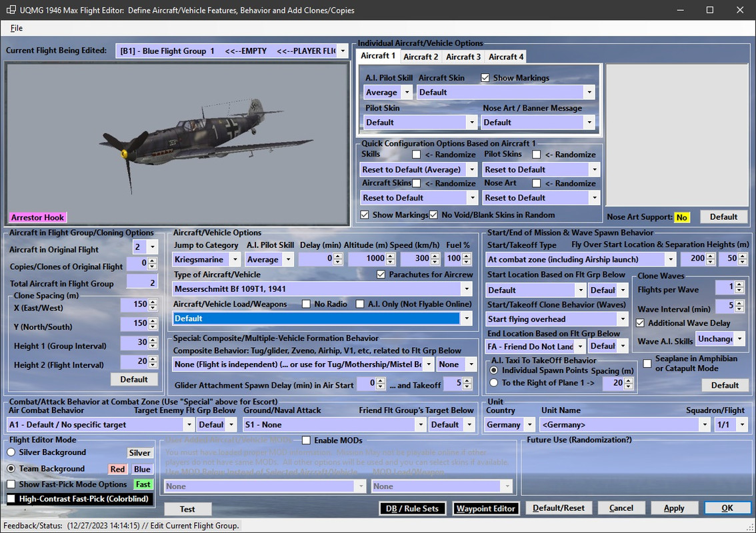This screenshot has height=533, width=756.
Task: Click Default button under Clone Spacing
Action: pyautogui.click(x=134, y=379)
